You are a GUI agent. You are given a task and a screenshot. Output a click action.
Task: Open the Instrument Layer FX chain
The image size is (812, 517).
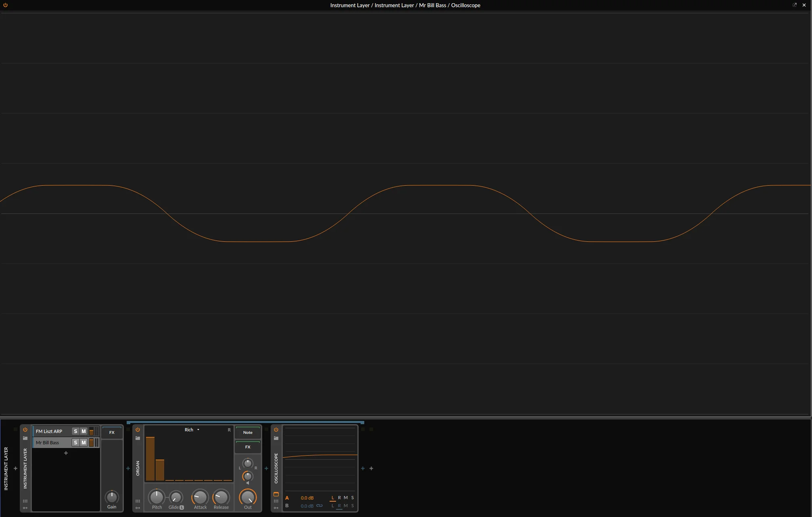pos(112,432)
